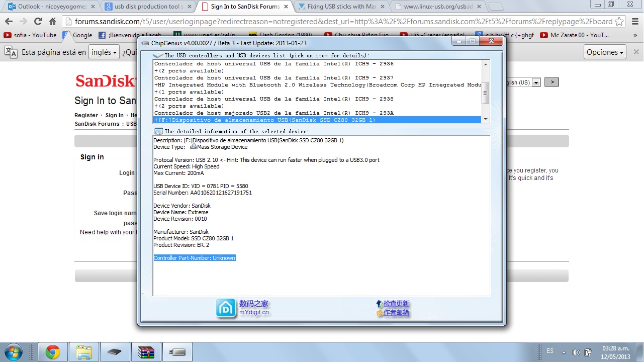This screenshot has height=362, width=644.
Task: Open the volume speaker tray icon
Action: click(576, 352)
